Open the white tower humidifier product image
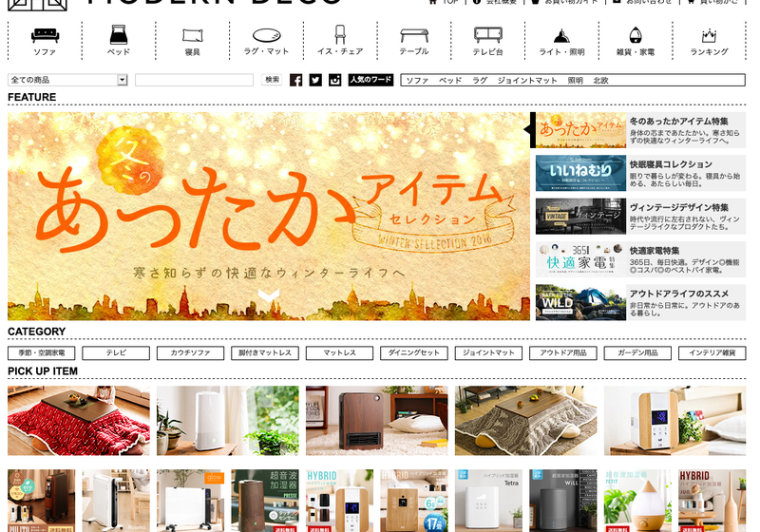Viewport: 760px width, 532px height. pos(228,421)
